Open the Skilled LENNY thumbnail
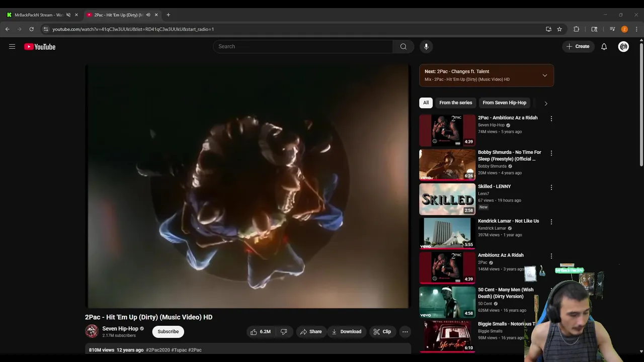 point(447,199)
